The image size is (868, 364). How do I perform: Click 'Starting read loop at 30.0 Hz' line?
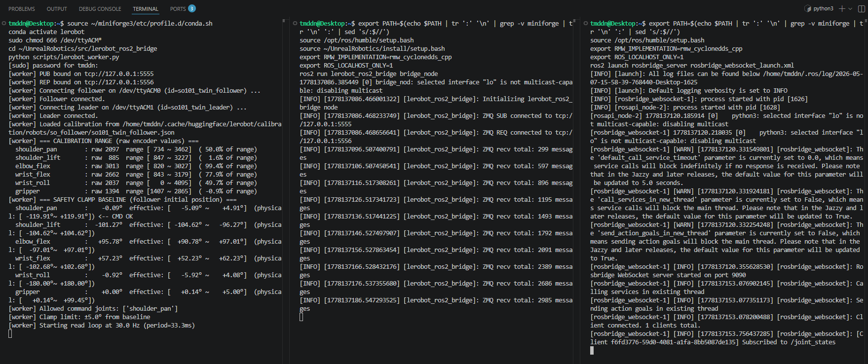[x=102, y=325]
